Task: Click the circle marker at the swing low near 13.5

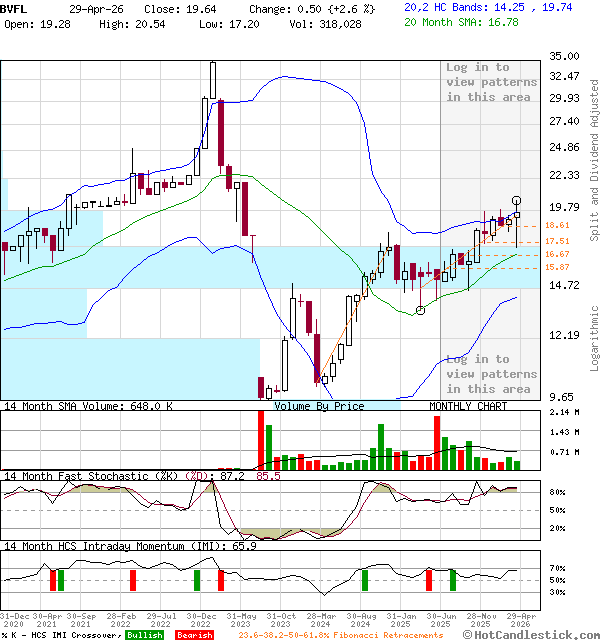Action: (420, 310)
